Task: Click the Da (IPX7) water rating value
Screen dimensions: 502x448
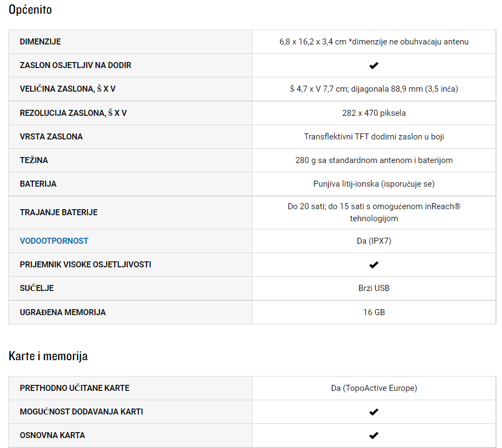Action: point(374,240)
